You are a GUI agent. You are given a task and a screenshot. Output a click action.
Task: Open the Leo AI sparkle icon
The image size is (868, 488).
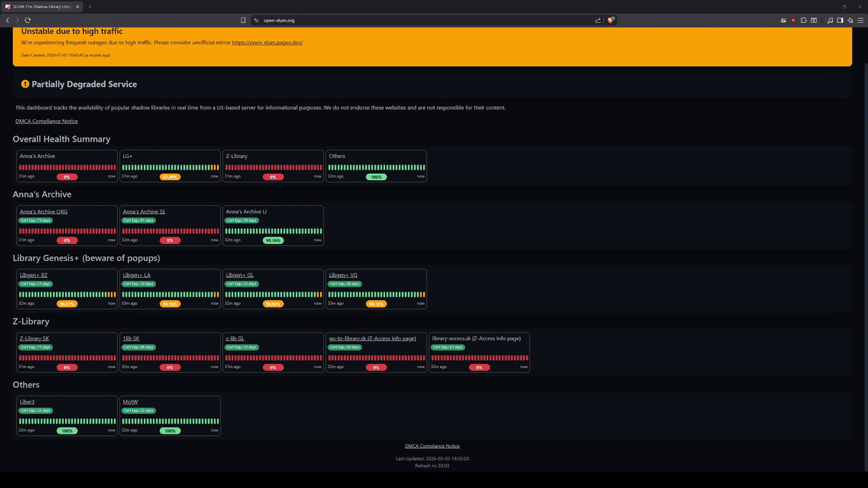coord(850,20)
